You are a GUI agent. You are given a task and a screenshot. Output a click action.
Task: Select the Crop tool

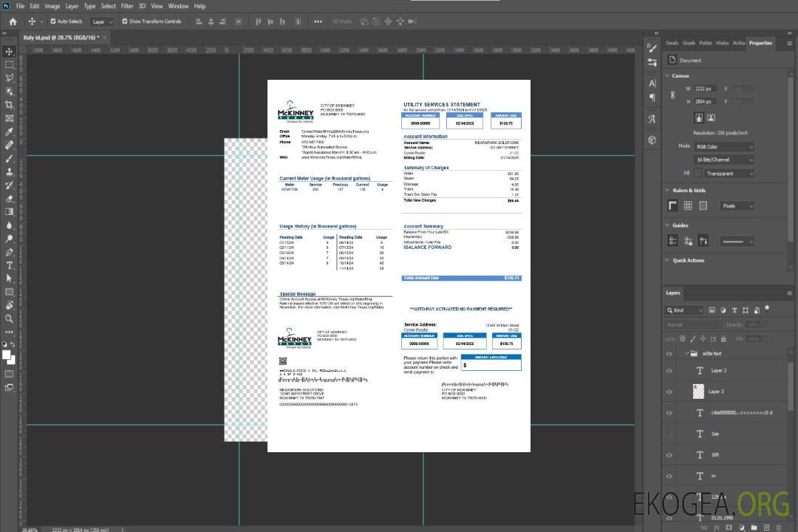coord(10,105)
